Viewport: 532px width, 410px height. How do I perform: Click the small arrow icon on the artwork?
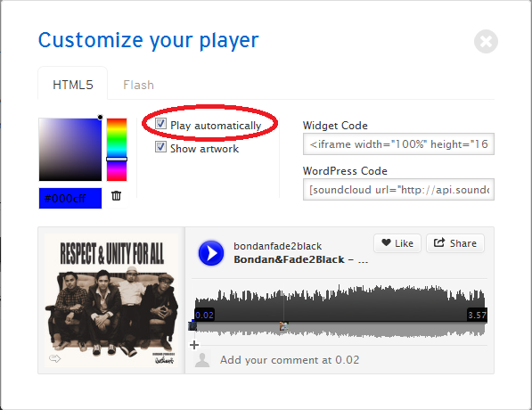(x=54, y=358)
